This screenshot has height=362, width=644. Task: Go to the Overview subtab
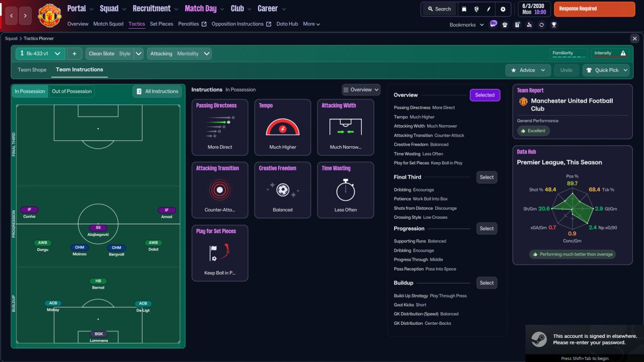(78, 24)
